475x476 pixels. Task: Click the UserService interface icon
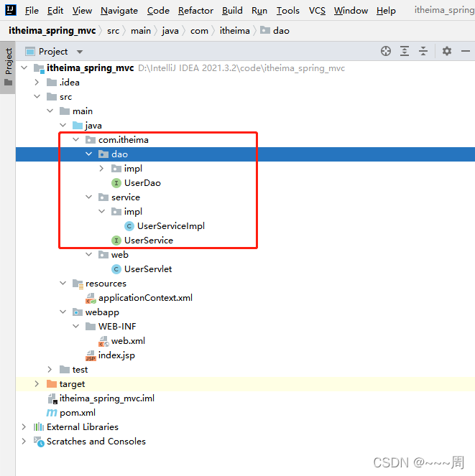[x=116, y=241]
